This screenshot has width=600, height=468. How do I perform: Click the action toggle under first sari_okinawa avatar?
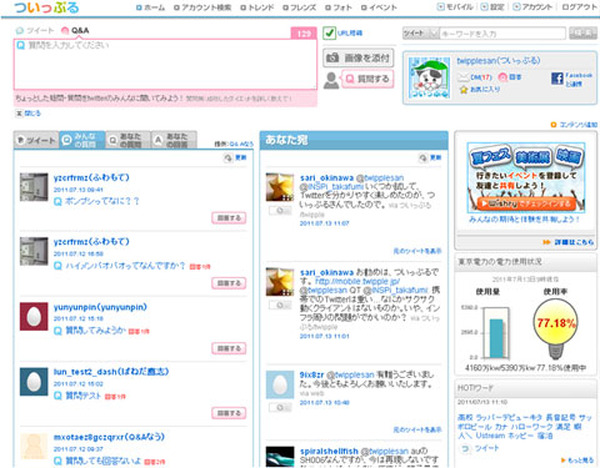(280, 210)
